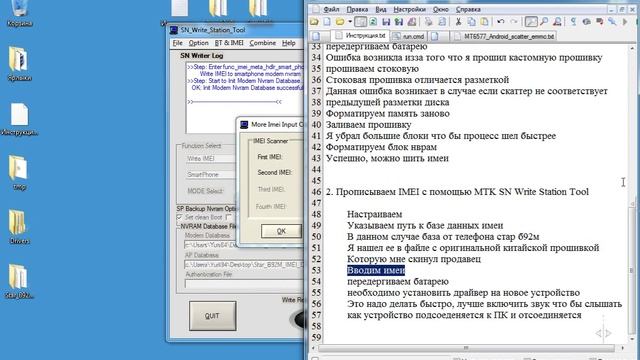640x360 pixels.
Task: Click the editor's horizontal scrollbar thumb
Action: tap(466, 348)
